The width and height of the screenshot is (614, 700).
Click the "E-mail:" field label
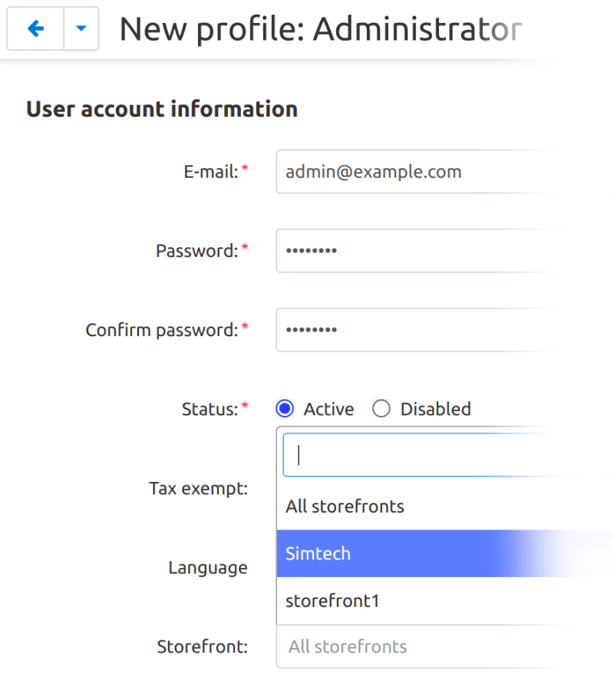click(212, 171)
